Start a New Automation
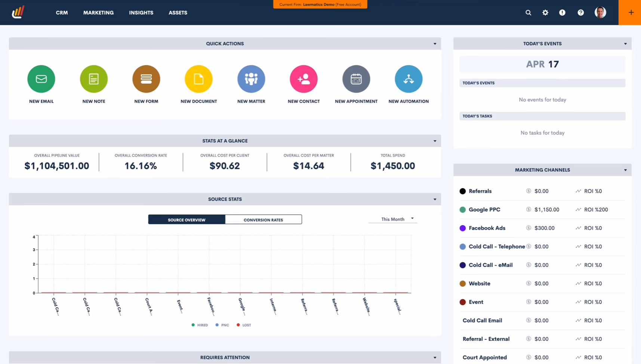641x364 pixels. pyautogui.click(x=408, y=79)
